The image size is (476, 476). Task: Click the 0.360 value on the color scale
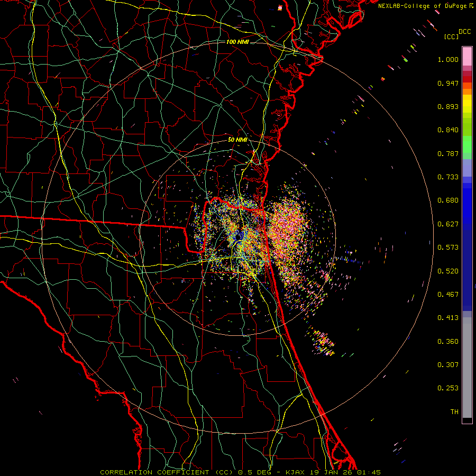tap(448, 342)
